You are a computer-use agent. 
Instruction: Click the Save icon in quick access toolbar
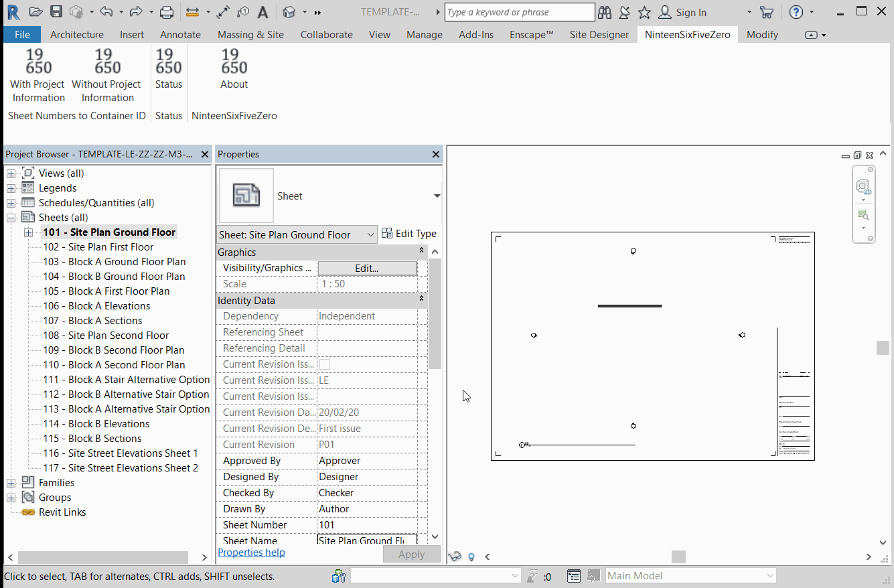coord(56,12)
